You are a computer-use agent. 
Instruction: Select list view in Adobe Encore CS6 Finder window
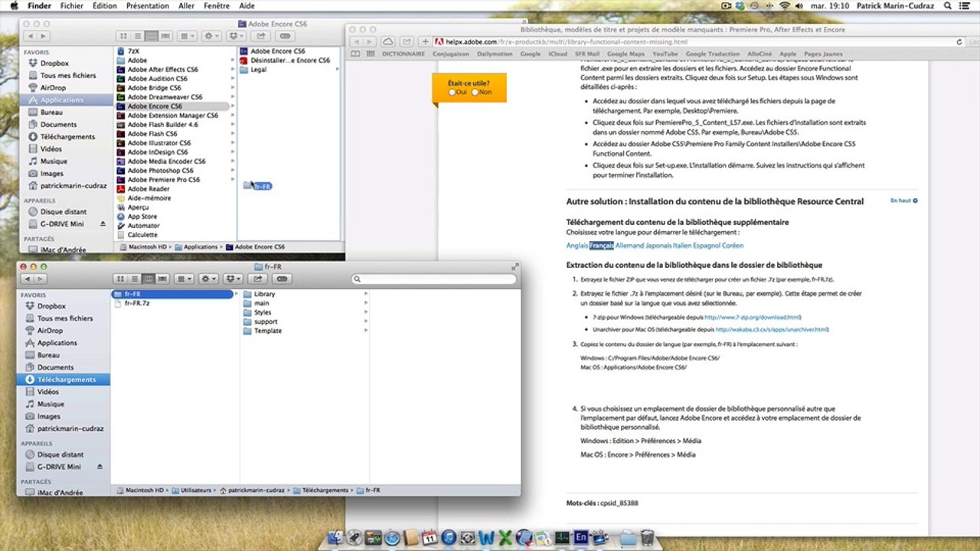coord(138,36)
